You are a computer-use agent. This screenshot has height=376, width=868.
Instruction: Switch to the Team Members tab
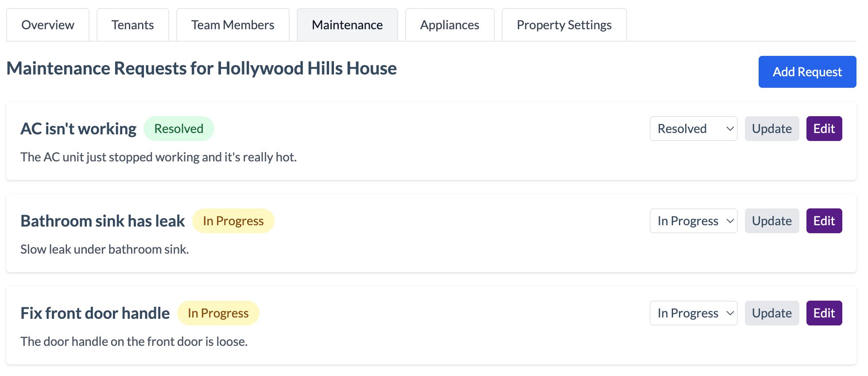click(232, 25)
